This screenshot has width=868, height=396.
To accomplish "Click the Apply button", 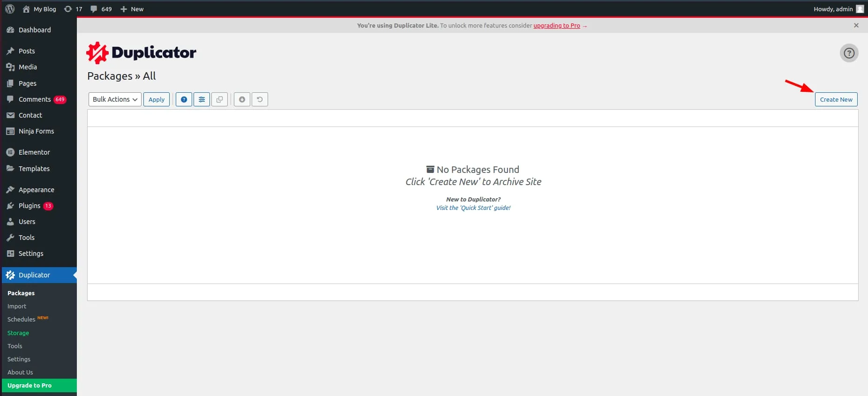I will click(x=157, y=99).
